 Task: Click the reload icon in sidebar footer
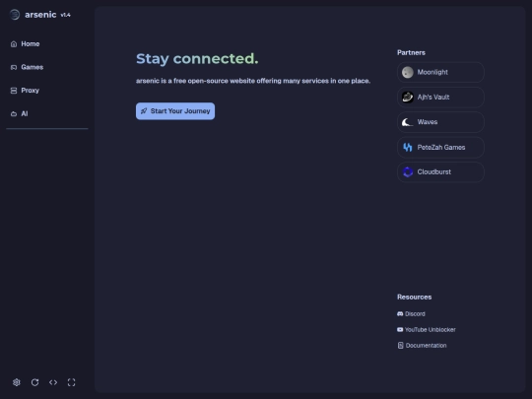coord(34,382)
